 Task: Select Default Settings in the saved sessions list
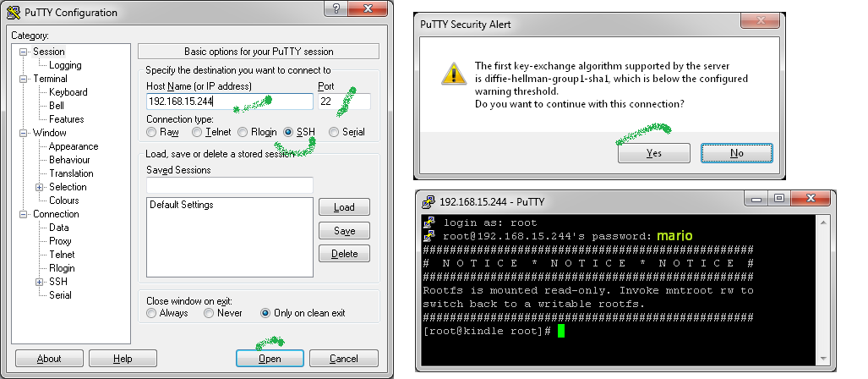182,205
